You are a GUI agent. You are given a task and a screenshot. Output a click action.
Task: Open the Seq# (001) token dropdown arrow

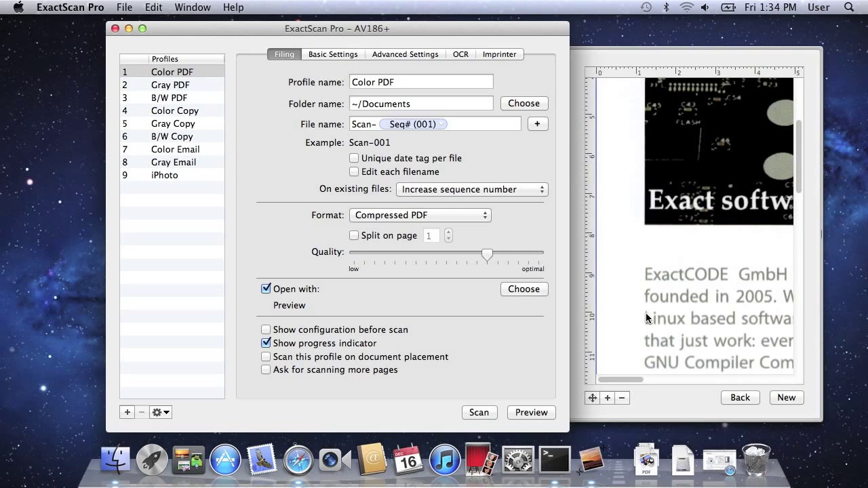pos(442,124)
